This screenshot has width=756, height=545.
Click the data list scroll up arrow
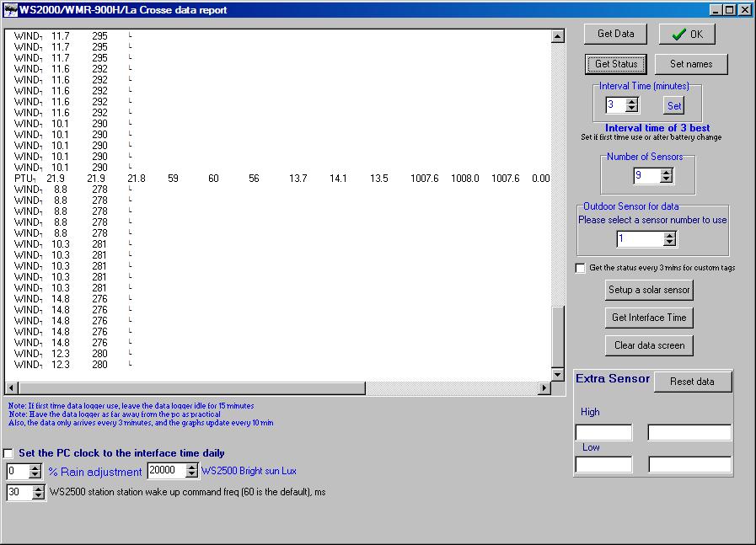pyautogui.click(x=558, y=36)
